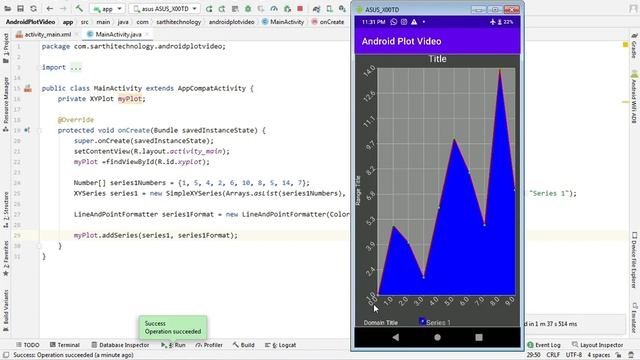Open the Device File Explorer side panel

[x=634, y=260]
